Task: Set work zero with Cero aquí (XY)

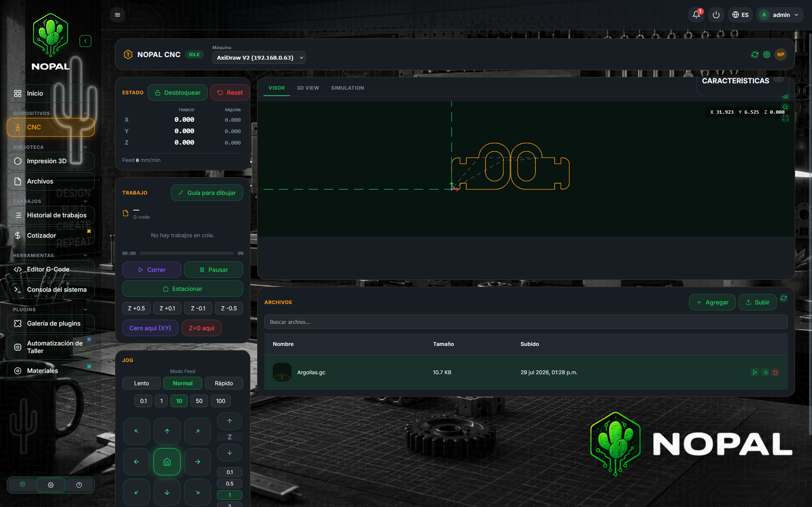Action: pyautogui.click(x=150, y=328)
